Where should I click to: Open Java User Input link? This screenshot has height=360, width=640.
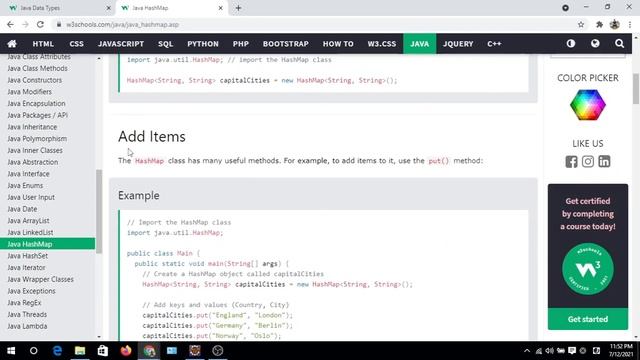point(31,197)
